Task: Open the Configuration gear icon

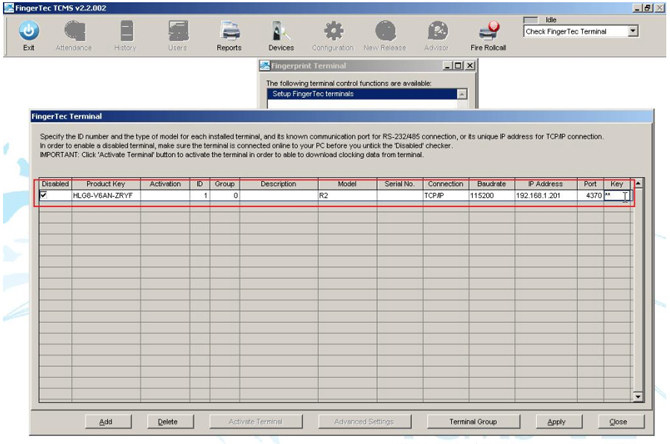Action: [333, 31]
